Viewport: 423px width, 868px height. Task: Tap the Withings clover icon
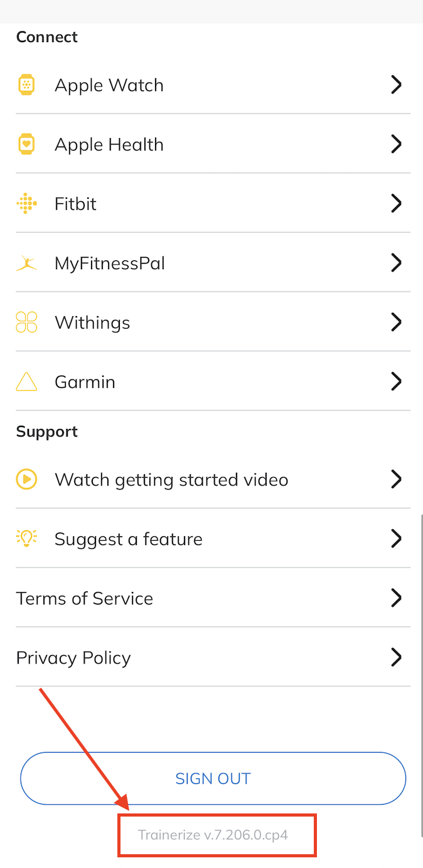26,322
